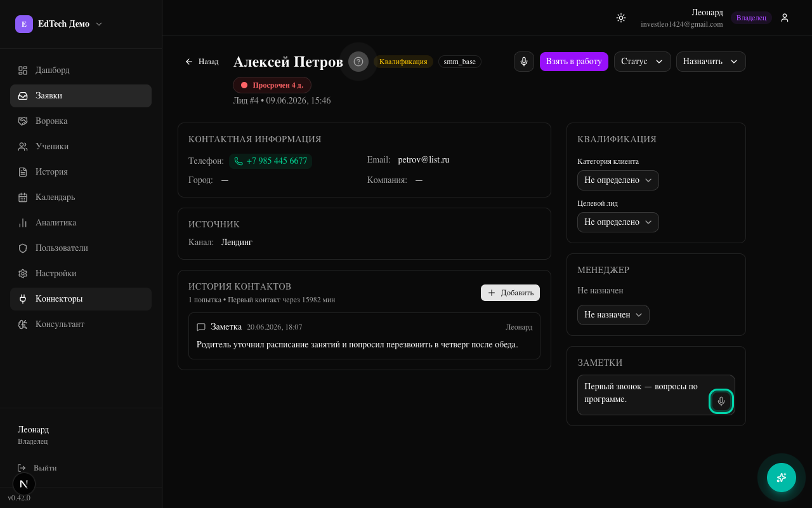Click the Коннекторы plug icon
Image resolution: width=812 pixels, height=508 pixels.
pos(23,299)
